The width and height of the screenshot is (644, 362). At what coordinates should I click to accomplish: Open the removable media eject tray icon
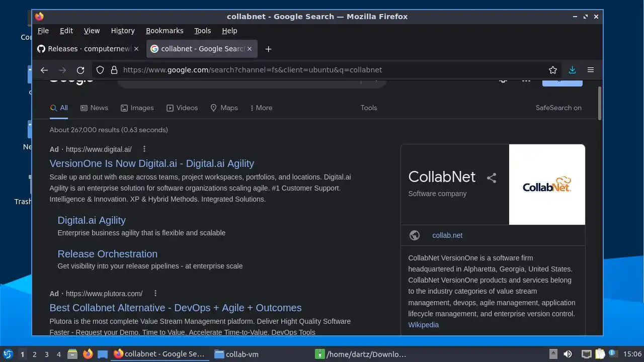(x=553, y=354)
